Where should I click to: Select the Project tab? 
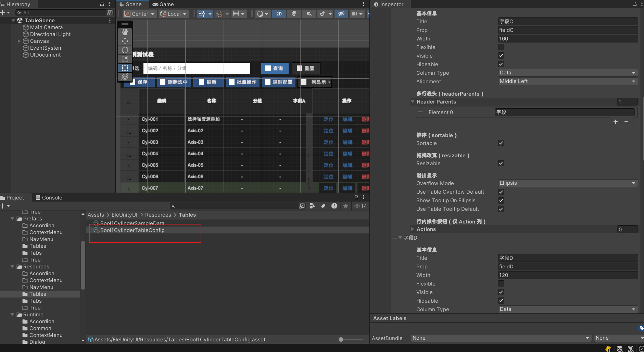(x=13, y=198)
